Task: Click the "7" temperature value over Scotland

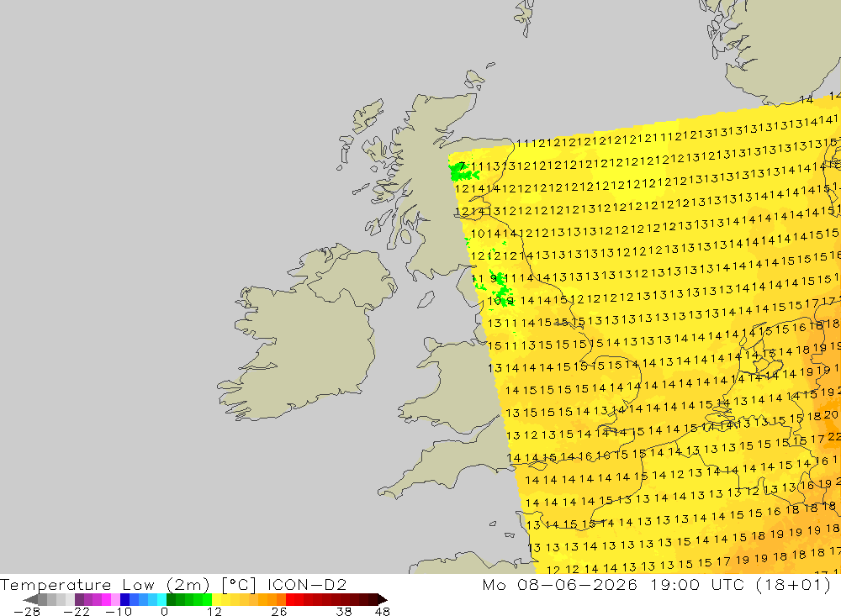Action: [462, 166]
